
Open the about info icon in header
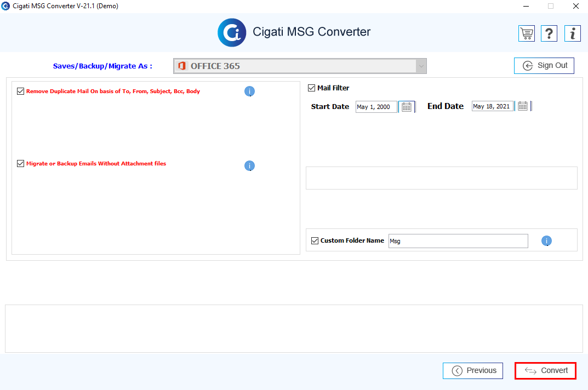click(572, 33)
